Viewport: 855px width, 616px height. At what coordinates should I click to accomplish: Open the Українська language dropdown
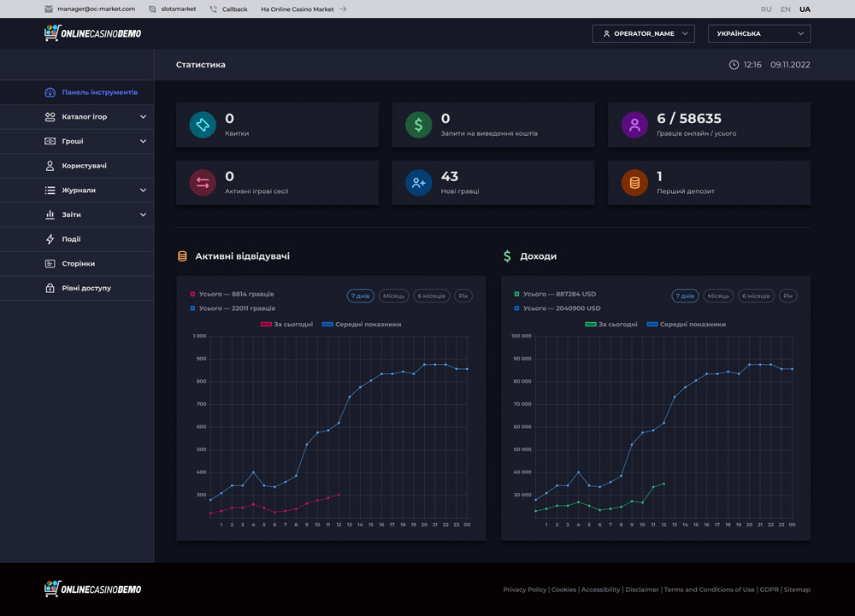click(758, 33)
